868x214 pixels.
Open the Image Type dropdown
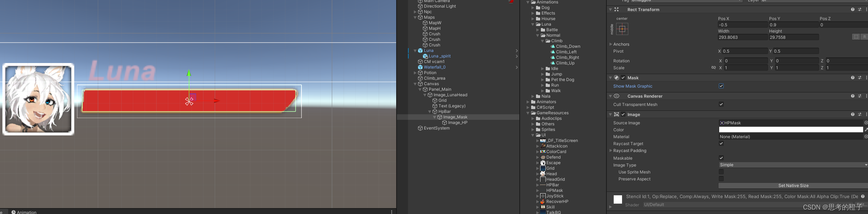[793, 165]
